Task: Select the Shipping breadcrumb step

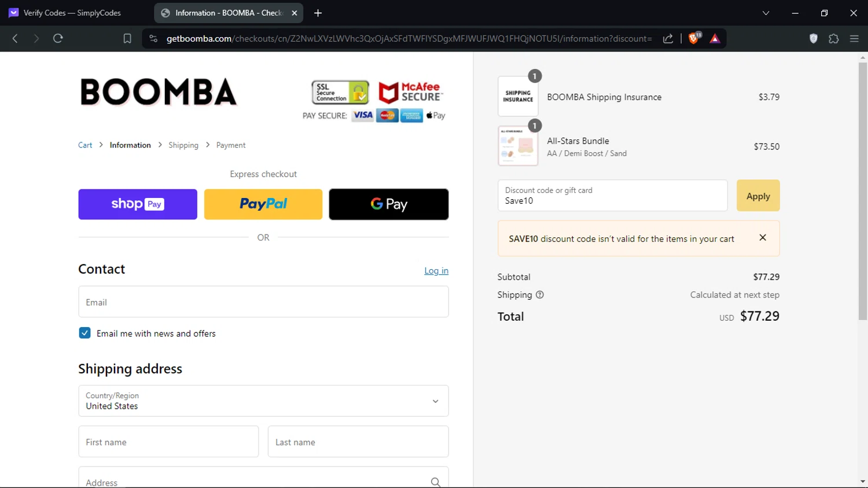Action: click(183, 145)
